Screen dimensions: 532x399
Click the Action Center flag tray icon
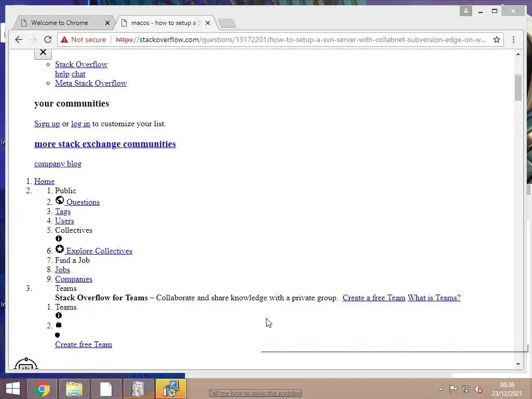[453, 389]
